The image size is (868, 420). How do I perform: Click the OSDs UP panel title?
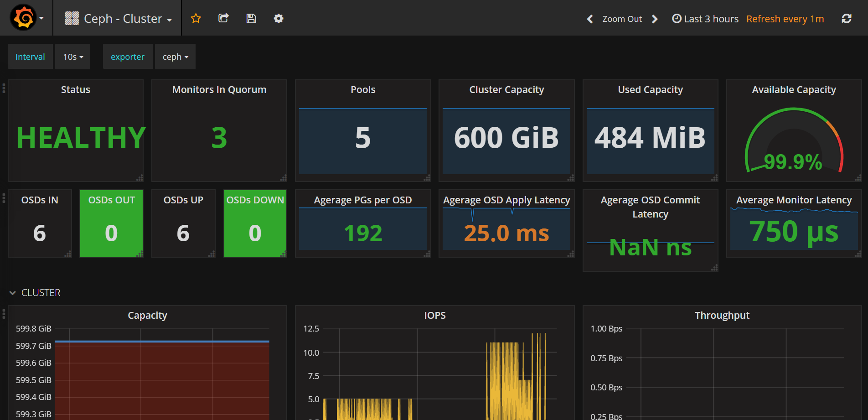pyautogui.click(x=183, y=200)
